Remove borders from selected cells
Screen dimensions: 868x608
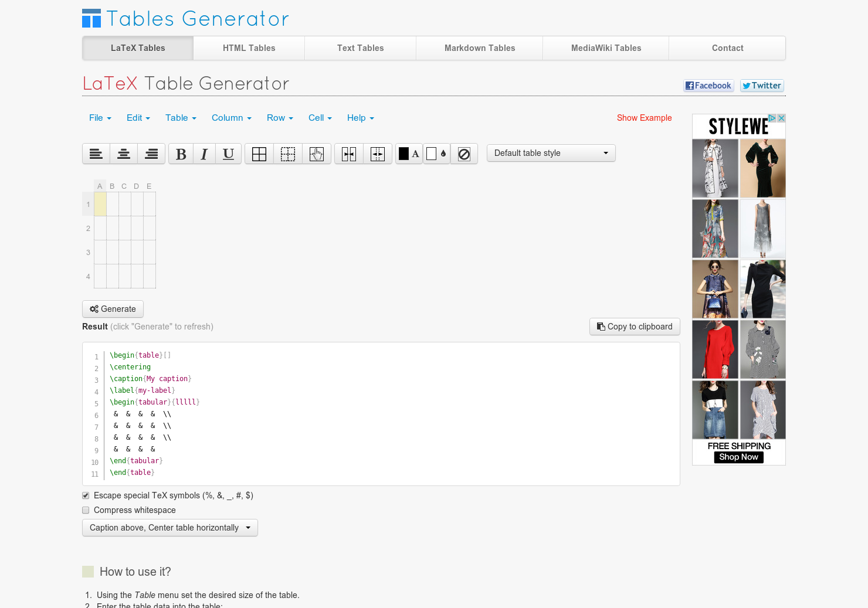click(288, 154)
